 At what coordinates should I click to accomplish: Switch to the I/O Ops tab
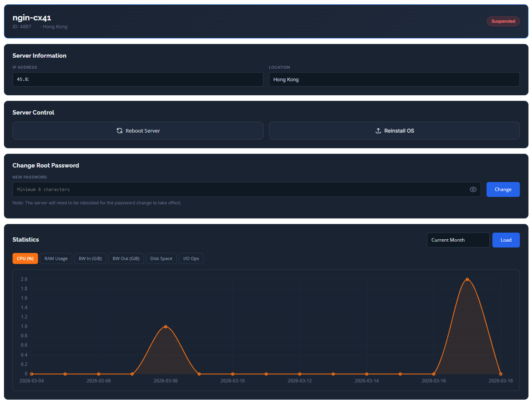(191, 258)
